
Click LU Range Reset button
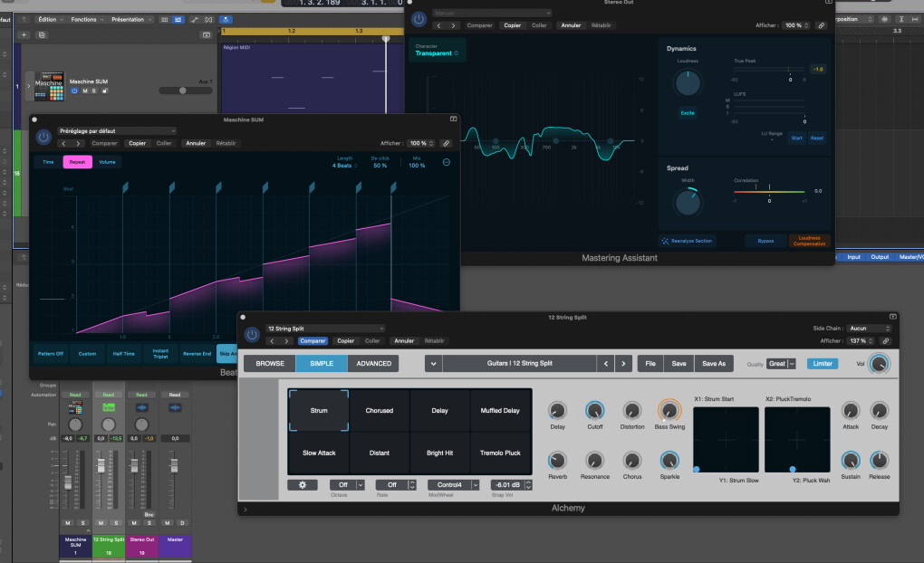click(x=817, y=138)
